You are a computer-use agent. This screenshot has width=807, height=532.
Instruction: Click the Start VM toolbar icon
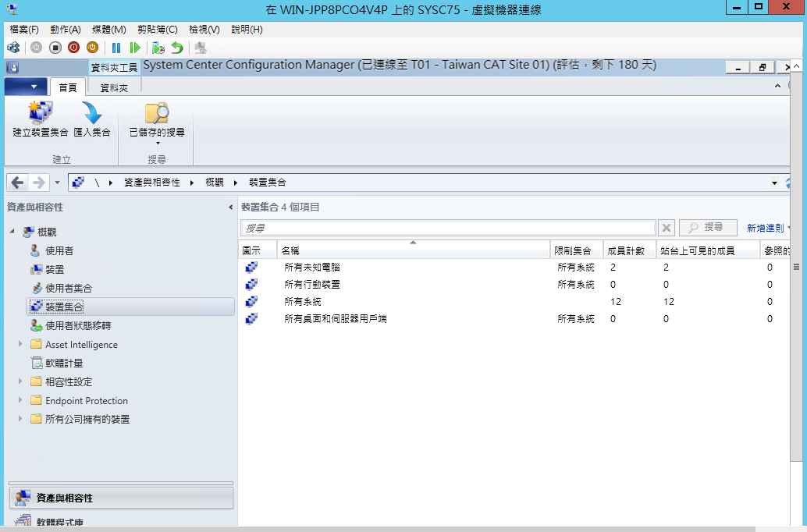pos(36,48)
